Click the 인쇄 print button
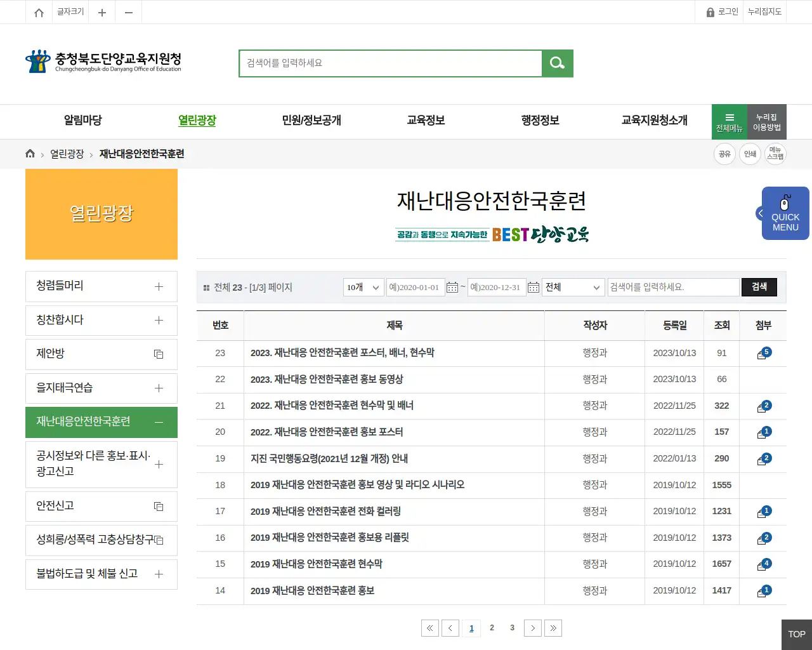The image size is (812, 650). point(750,154)
